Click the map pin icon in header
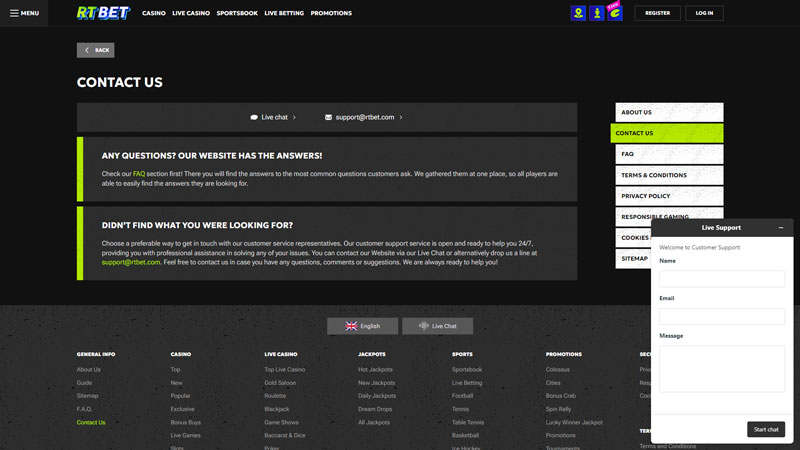 (578, 13)
